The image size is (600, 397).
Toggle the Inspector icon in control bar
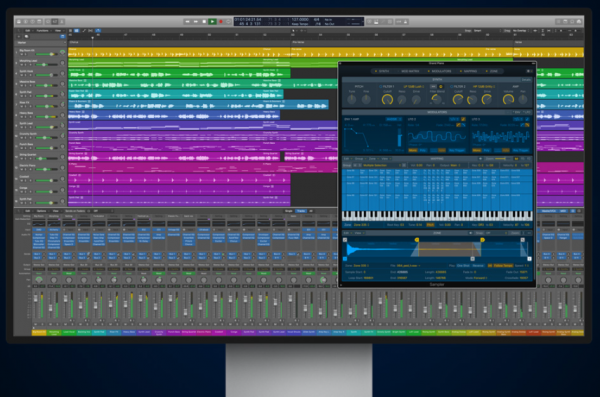click(x=26, y=21)
